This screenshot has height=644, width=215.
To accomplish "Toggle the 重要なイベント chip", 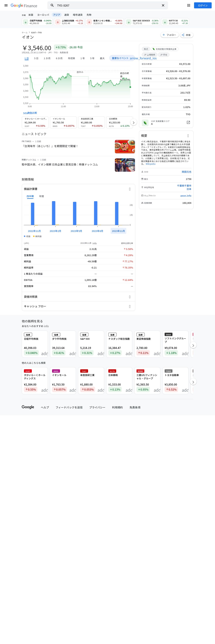I will coord(122,58).
